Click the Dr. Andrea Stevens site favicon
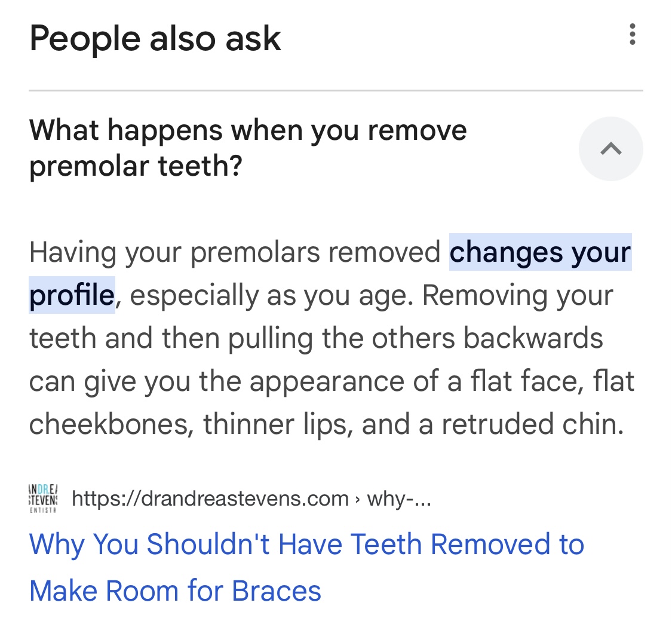The height and width of the screenshot is (624, 672). point(43,498)
